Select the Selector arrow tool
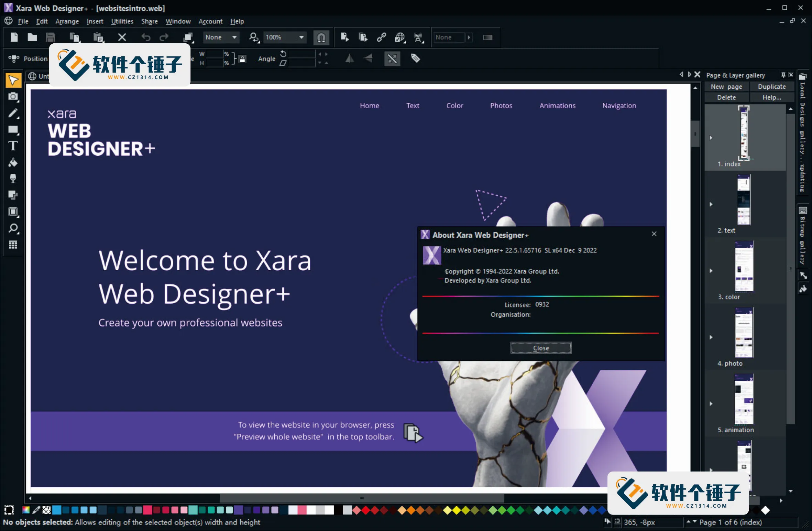The width and height of the screenshot is (812, 531). click(13, 80)
